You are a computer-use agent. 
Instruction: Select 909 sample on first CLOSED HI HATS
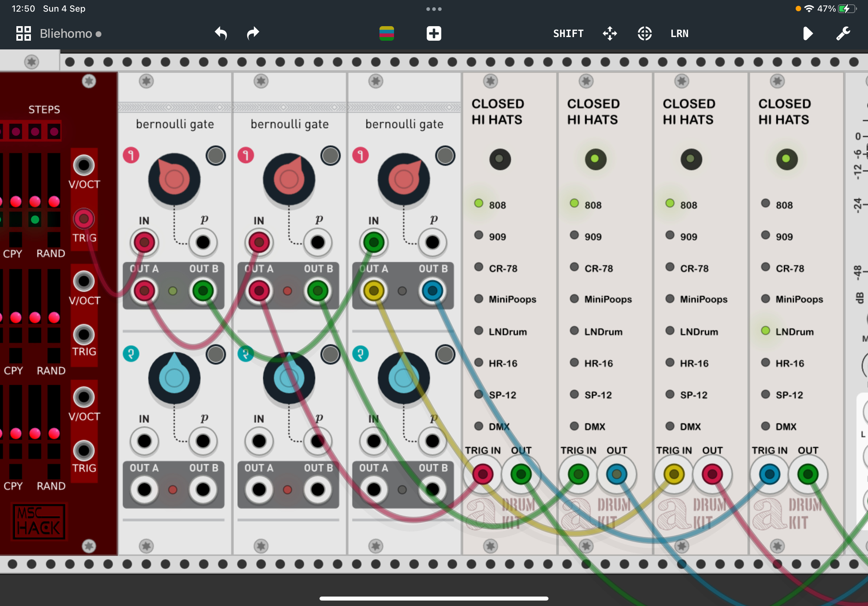point(479,236)
